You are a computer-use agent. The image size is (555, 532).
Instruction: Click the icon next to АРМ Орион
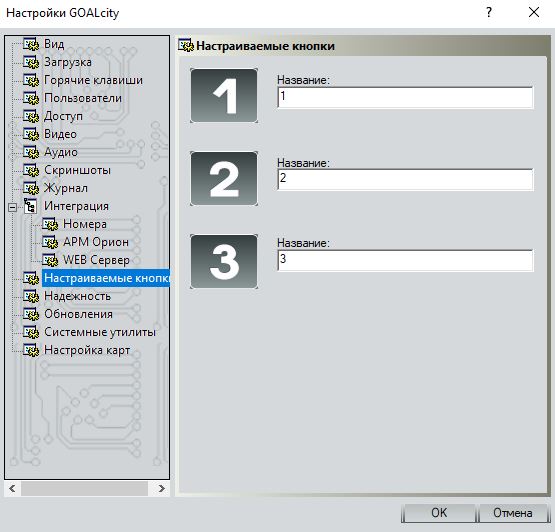pyautogui.click(x=50, y=242)
